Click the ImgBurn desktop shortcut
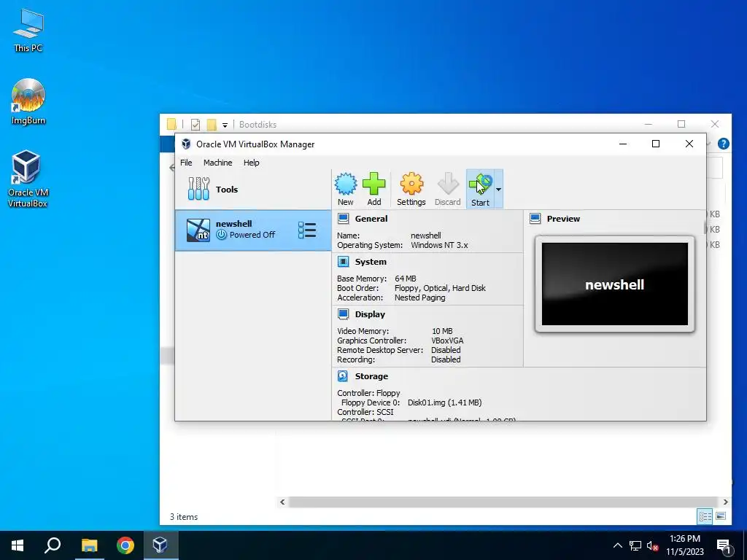 click(x=28, y=101)
